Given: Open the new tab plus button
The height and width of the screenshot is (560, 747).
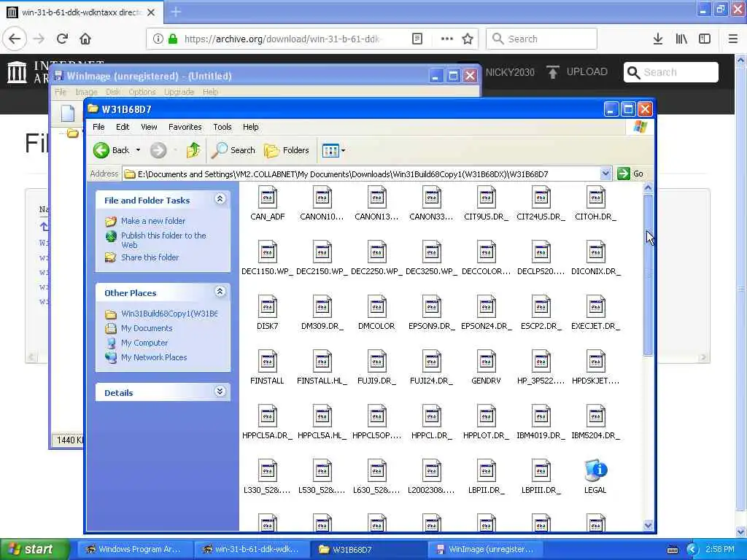Looking at the screenshot, I should pyautogui.click(x=175, y=12).
